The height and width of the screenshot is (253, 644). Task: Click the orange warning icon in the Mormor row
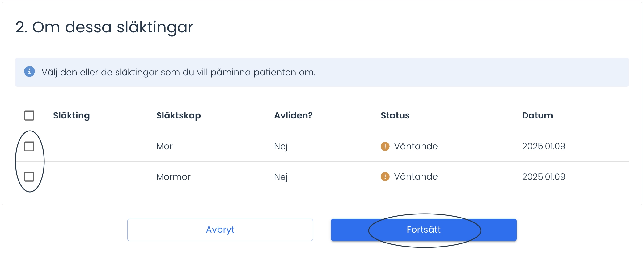(x=385, y=176)
